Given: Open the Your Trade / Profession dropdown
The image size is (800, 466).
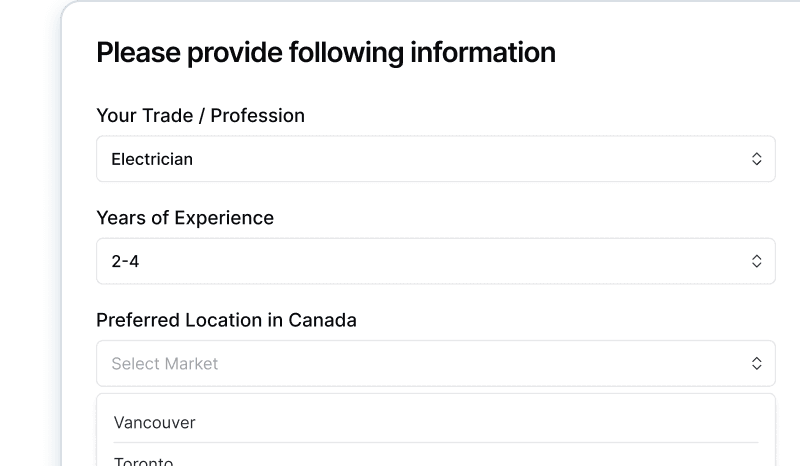Looking at the screenshot, I should click(435, 159).
